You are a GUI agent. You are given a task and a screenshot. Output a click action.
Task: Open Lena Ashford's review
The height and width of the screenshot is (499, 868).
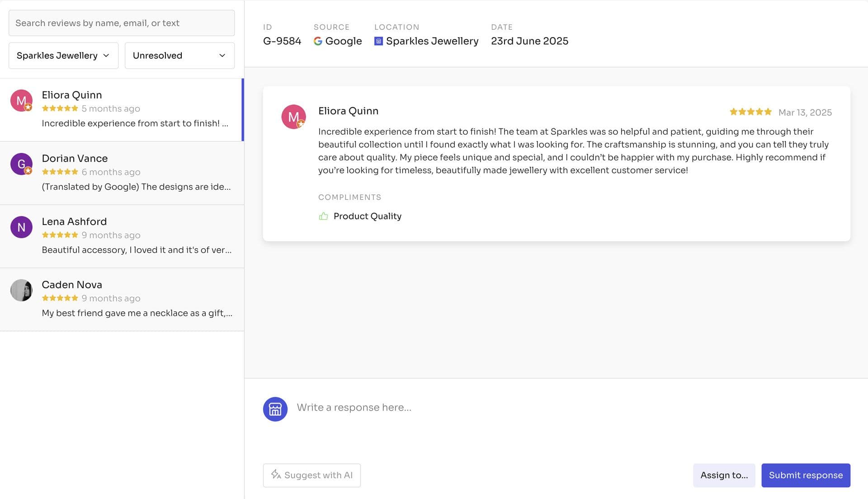coord(136,236)
